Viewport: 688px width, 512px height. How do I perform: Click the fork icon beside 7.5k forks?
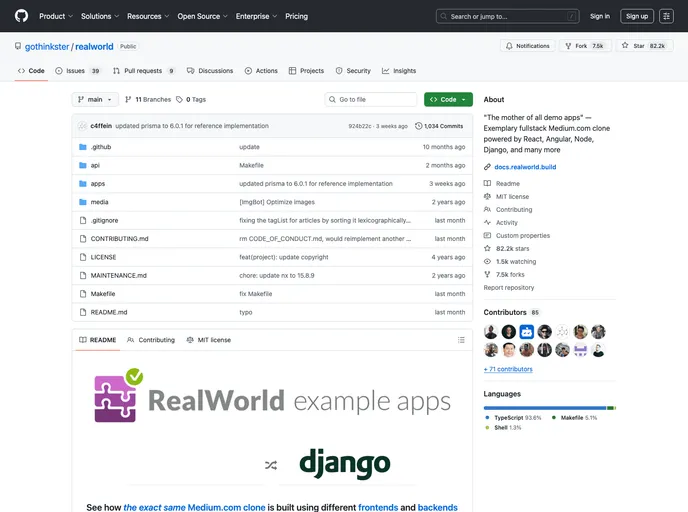point(487,275)
